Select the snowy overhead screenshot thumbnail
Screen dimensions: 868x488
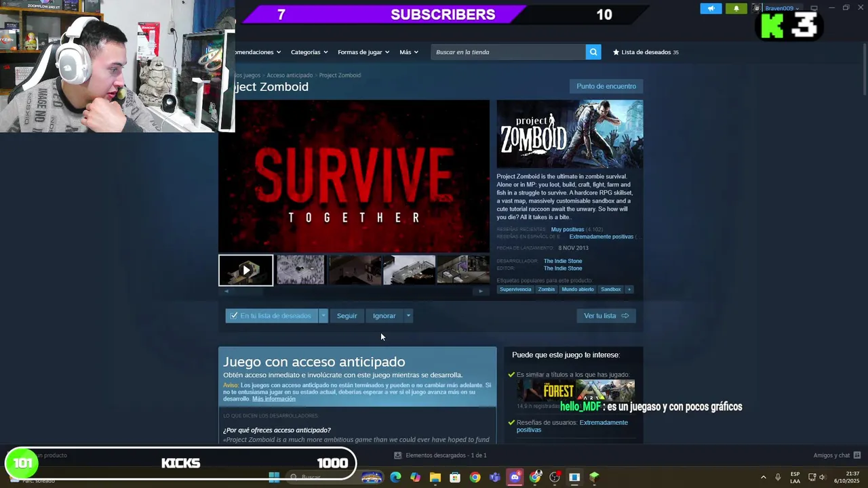point(300,270)
